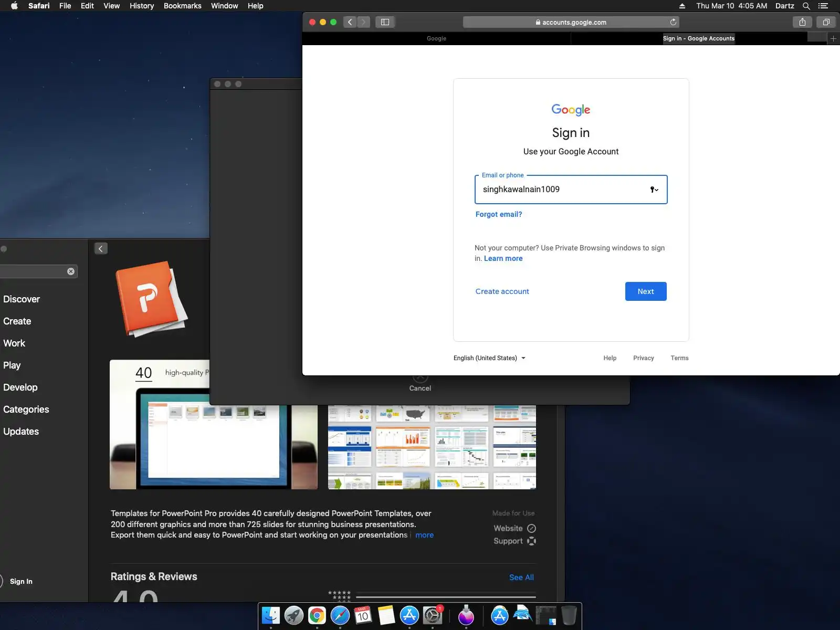Click See All ratings and reviews

pos(521,577)
